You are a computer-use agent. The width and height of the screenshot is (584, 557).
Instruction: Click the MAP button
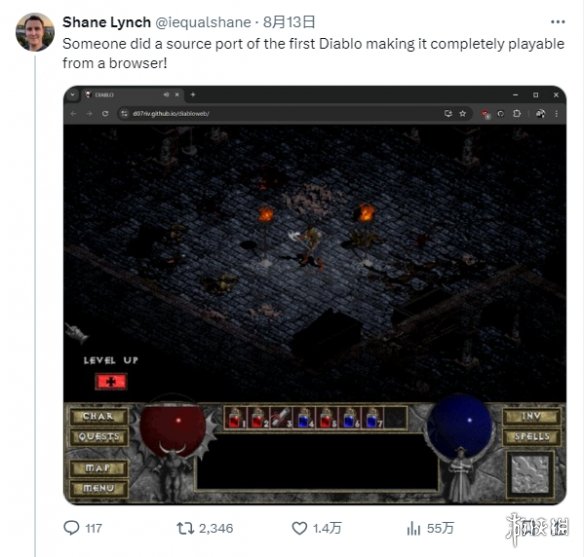click(x=98, y=468)
